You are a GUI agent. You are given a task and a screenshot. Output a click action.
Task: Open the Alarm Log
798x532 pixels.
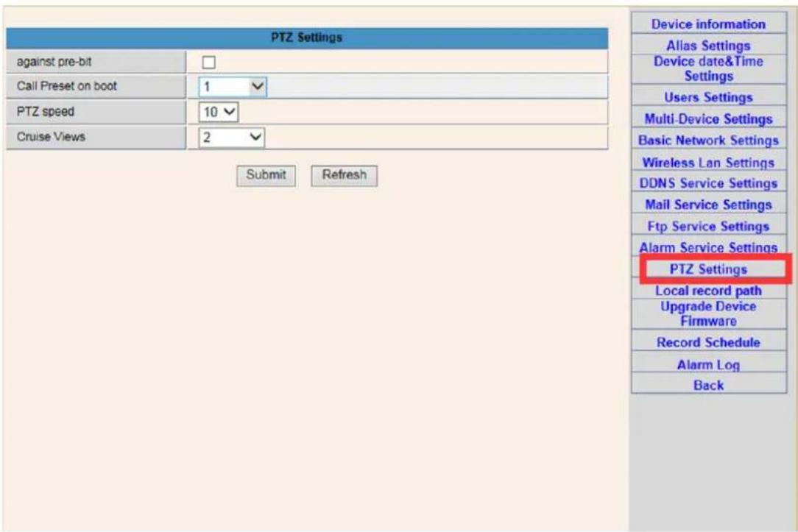pyautogui.click(x=708, y=364)
